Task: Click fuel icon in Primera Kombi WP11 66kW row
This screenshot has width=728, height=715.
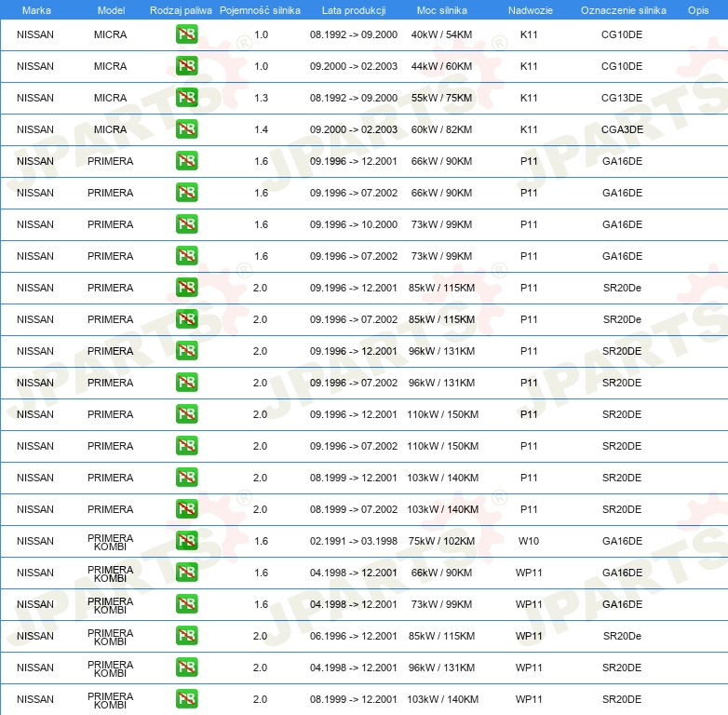Action: [x=186, y=572]
